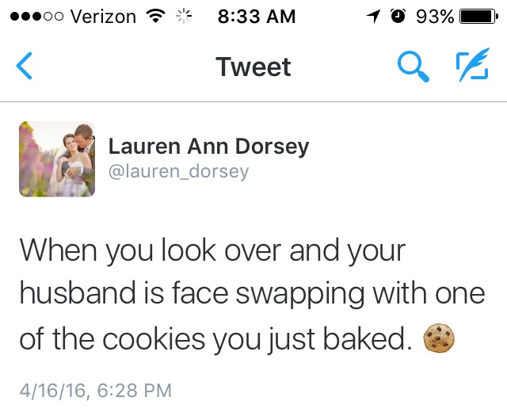Compose a new tweet with quill icon
Screen dimensions: 507x420
point(473,64)
